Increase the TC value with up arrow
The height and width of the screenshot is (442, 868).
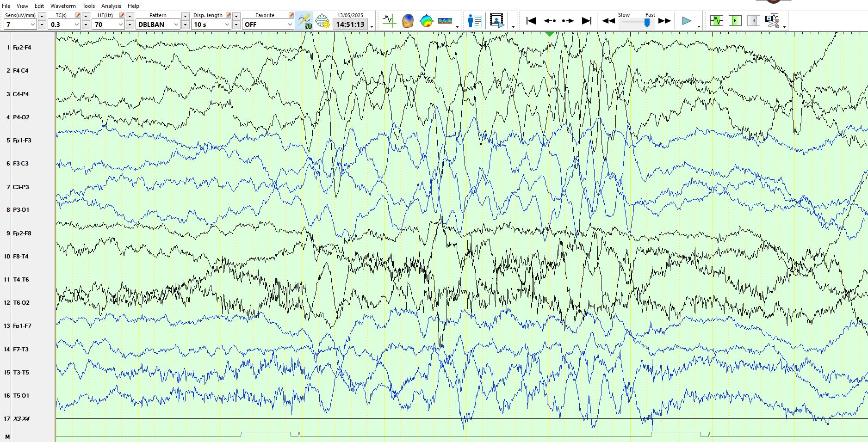[86, 16]
